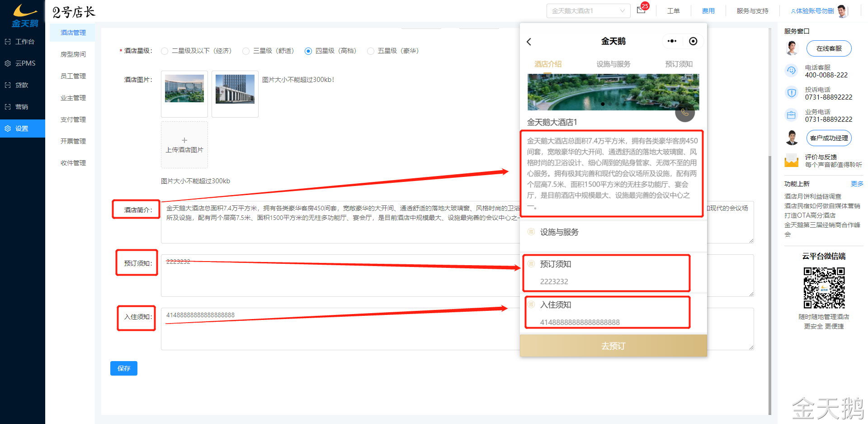Click the hotel banner image in preview
The image size is (868, 424).
[x=613, y=92]
